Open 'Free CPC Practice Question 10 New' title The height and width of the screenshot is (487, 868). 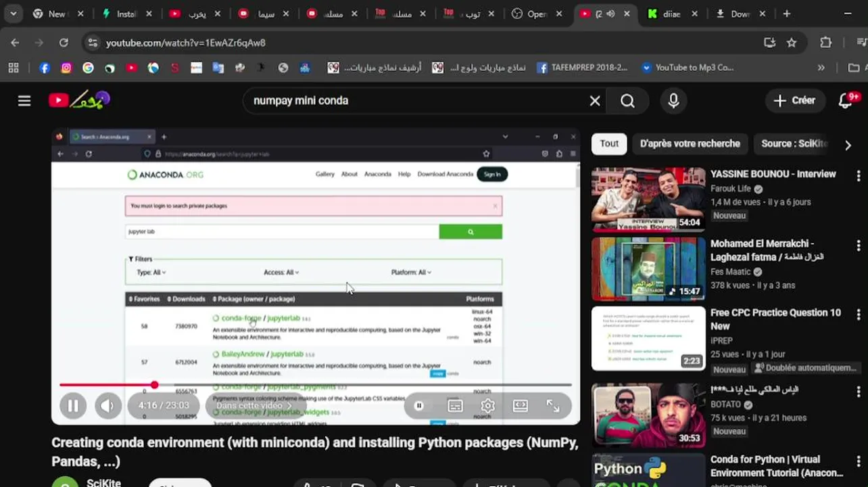[775, 319]
